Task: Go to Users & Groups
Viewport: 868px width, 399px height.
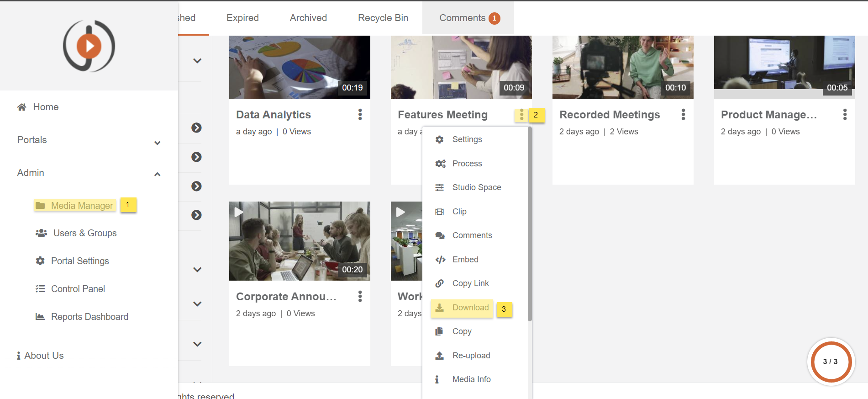Action: tap(84, 233)
